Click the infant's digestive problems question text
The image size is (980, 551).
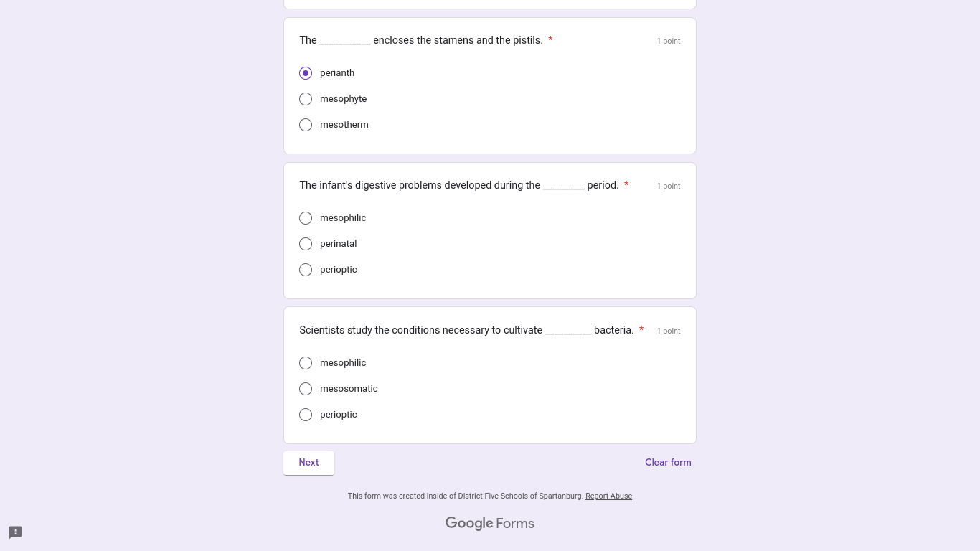[459, 185]
